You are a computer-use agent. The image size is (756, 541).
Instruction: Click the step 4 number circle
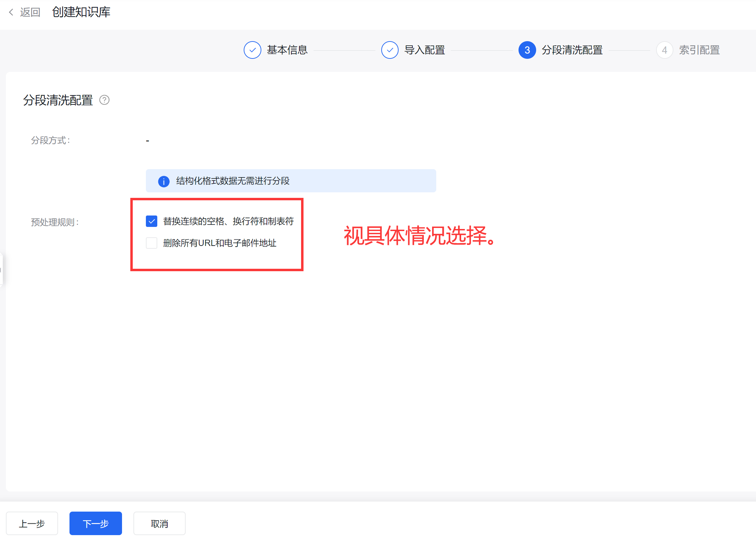[664, 50]
